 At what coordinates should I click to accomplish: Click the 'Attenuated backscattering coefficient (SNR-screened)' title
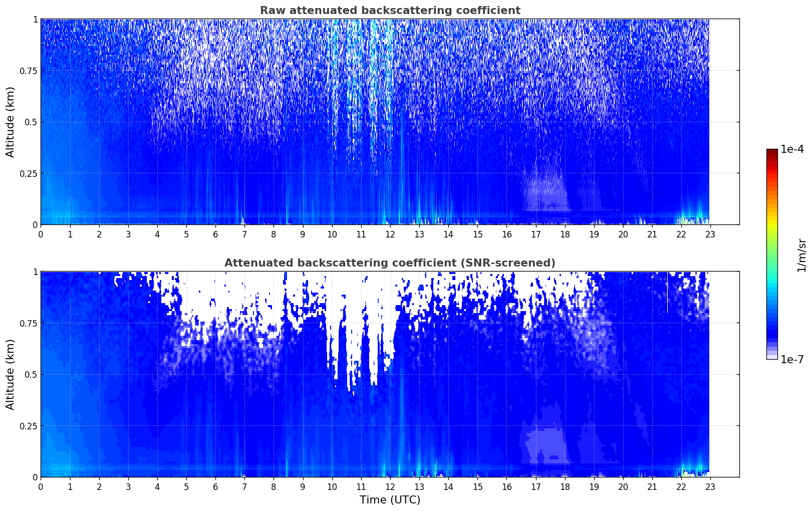(390, 263)
